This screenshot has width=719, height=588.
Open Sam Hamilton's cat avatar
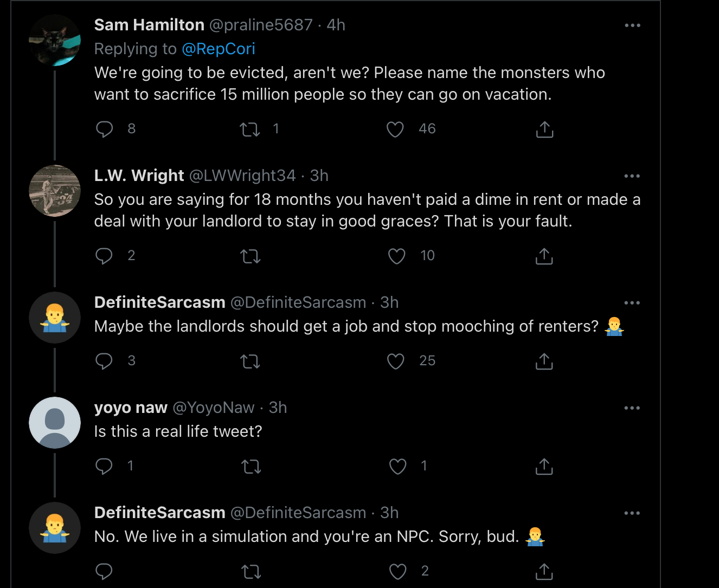pos(55,40)
